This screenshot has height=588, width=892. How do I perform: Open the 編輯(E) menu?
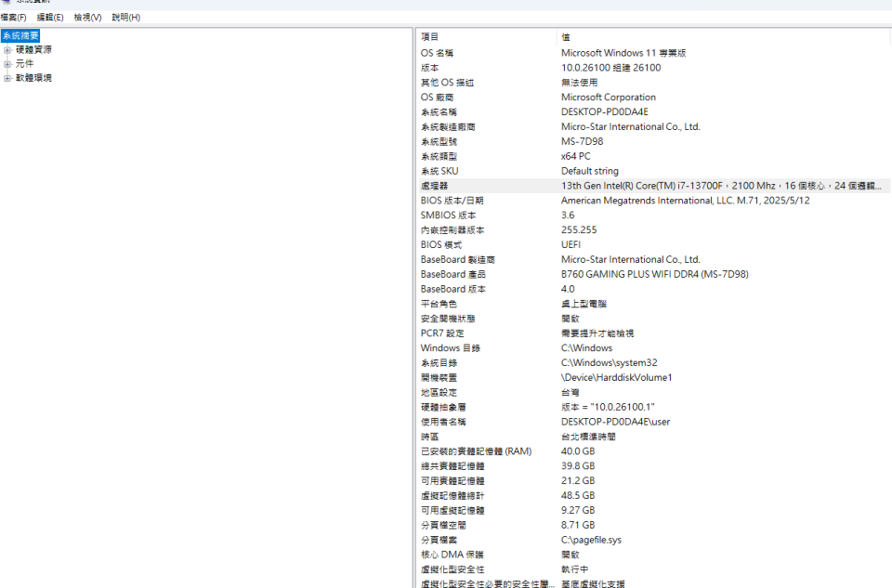click(50, 18)
